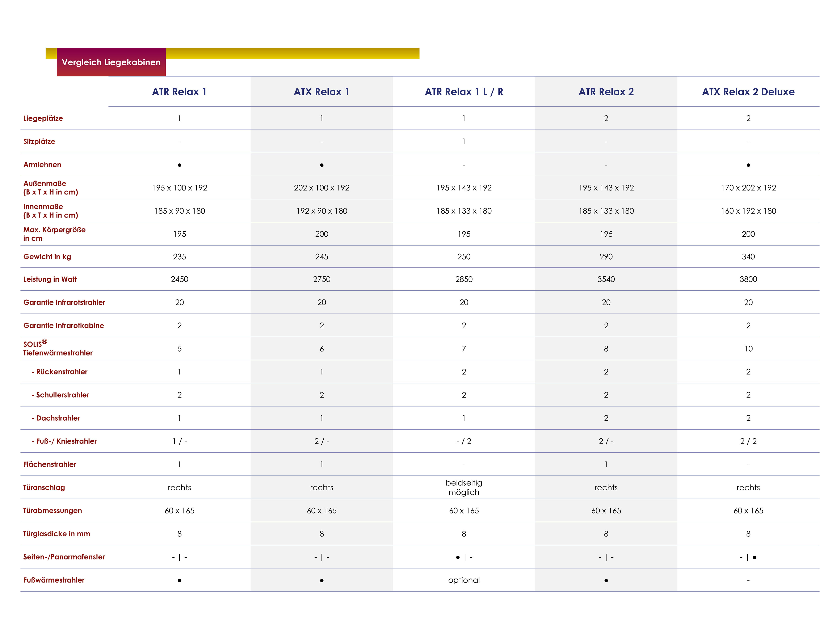Click the 170 x 202 x 192 dimensions cell
Image resolution: width=840 pixels, height=630 pixels.
(748, 188)
